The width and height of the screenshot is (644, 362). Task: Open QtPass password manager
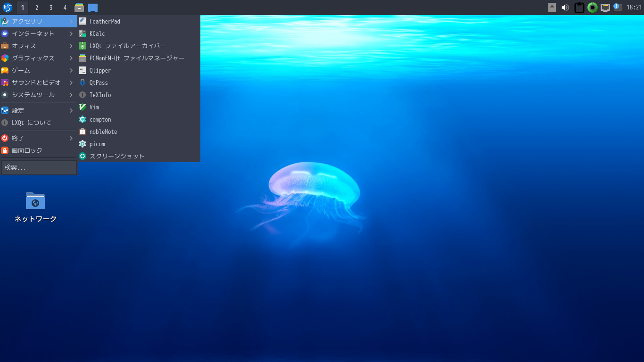[x=98, y=82]
